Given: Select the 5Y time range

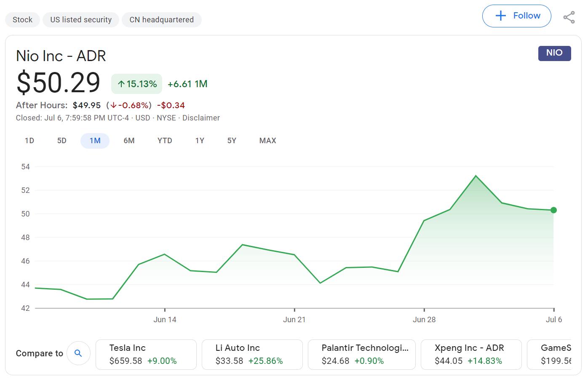Looking at the screenshot, I should (x=231, y=140).
